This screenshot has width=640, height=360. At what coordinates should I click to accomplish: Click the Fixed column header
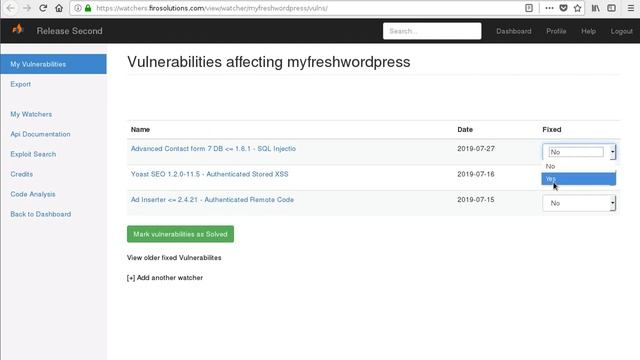pos(552,129)
